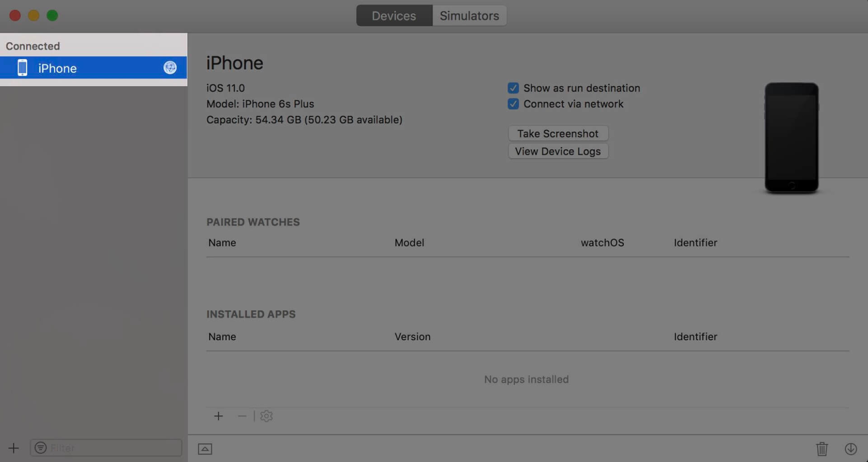Add an installed app with plus icon
This screenshot has width=868, height=462.
tap(218, 416)
